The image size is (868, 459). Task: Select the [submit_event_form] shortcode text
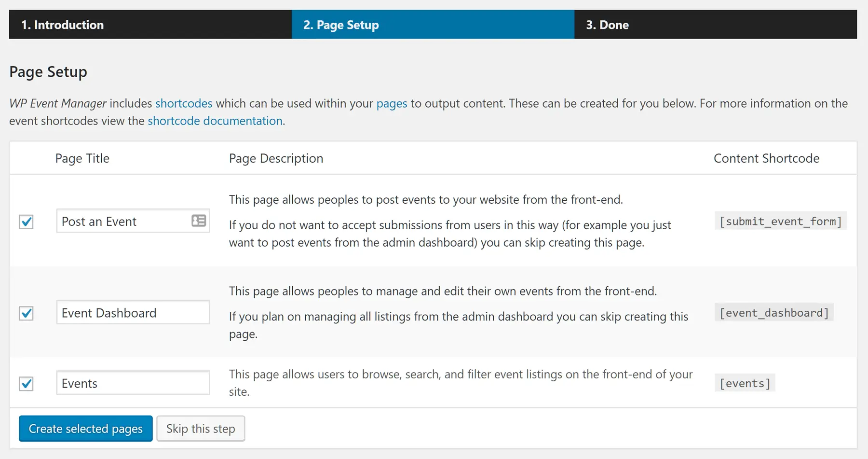pyautogui.click(x=781, y=221)
